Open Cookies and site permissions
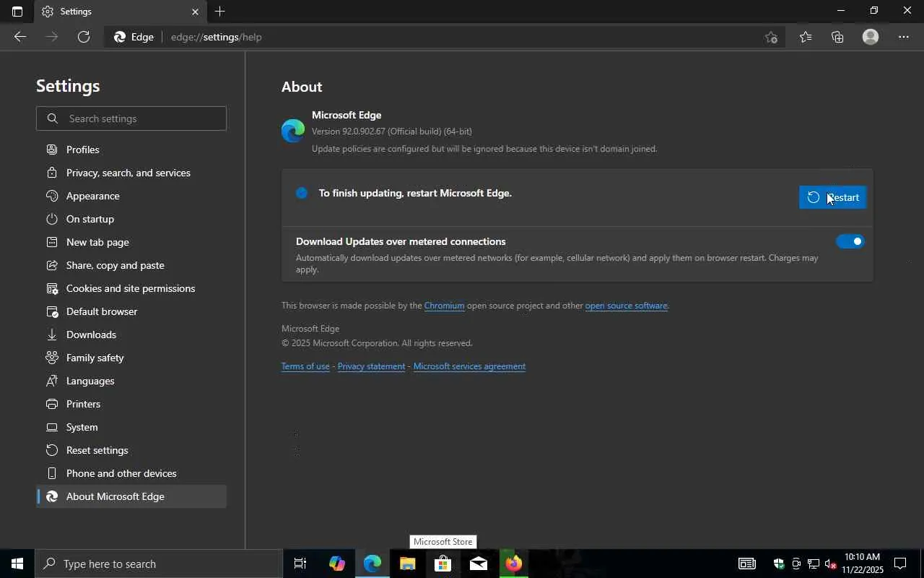 point(131,288)
